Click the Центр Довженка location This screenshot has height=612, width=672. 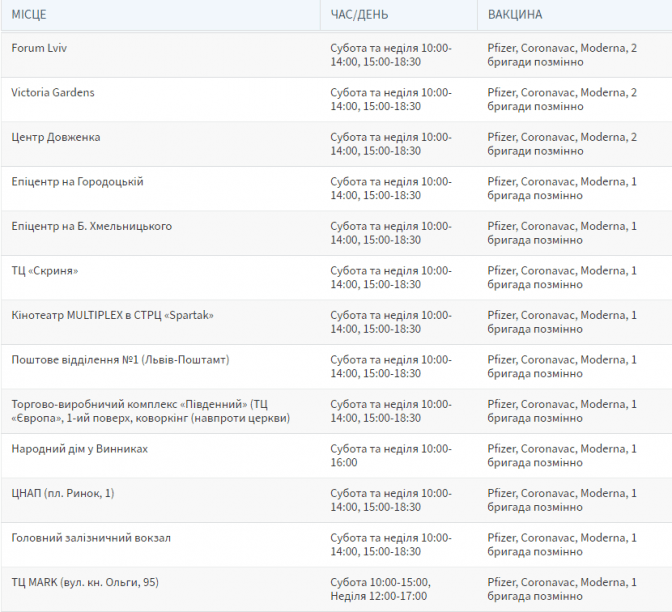pyautogui.click(x=56, y=137)
